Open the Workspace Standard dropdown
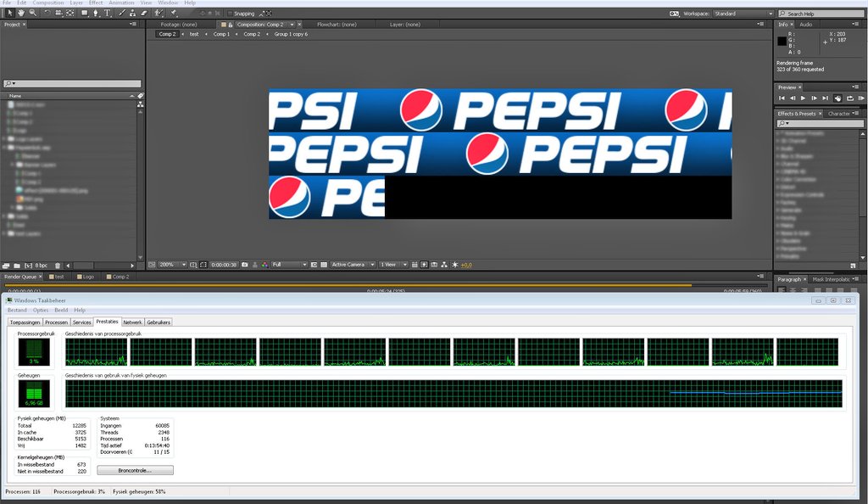This screenshot has width=868, height=504. [743, 14]
